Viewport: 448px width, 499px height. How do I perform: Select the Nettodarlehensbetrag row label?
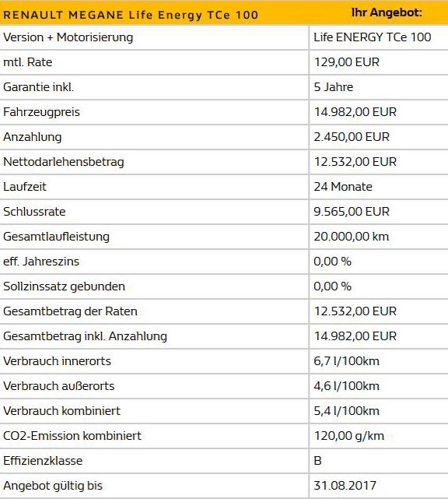64,162
